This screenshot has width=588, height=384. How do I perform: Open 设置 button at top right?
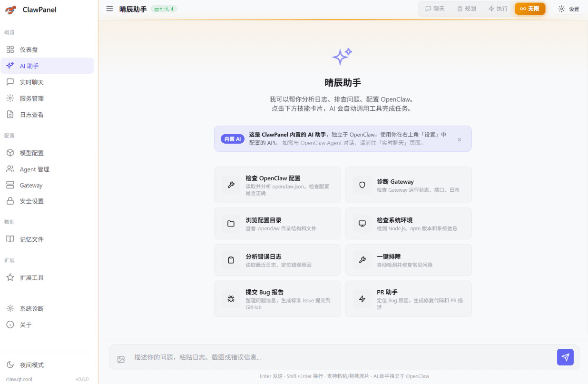click(568, 9)
